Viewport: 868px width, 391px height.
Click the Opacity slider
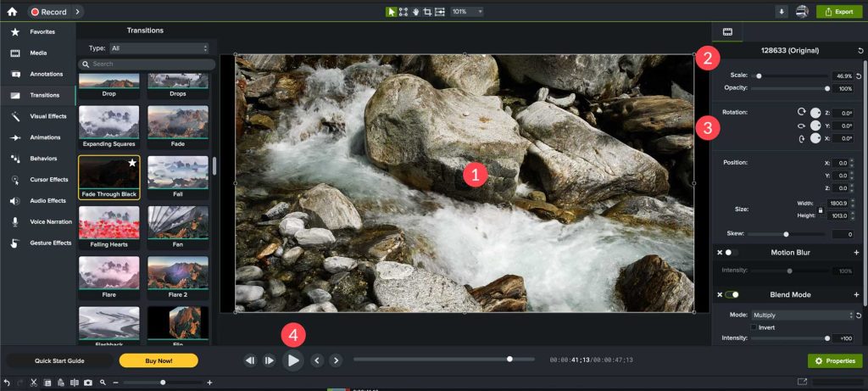(788, 88)
